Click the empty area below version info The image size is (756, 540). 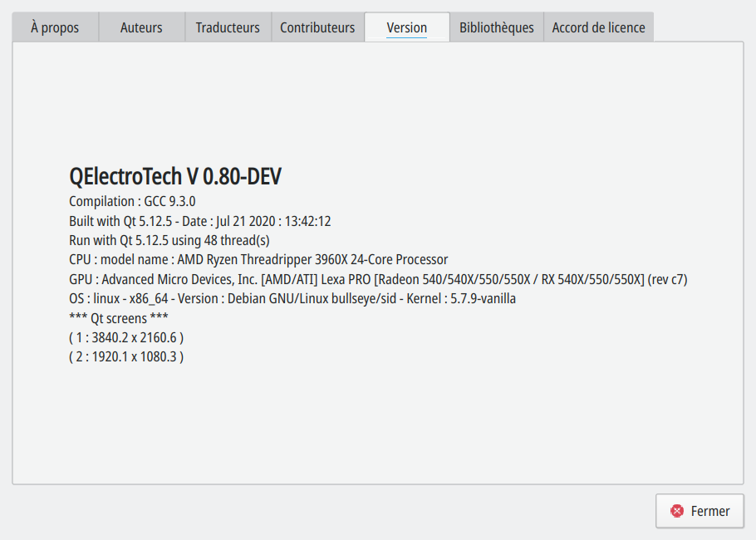(x=378, y=424)
